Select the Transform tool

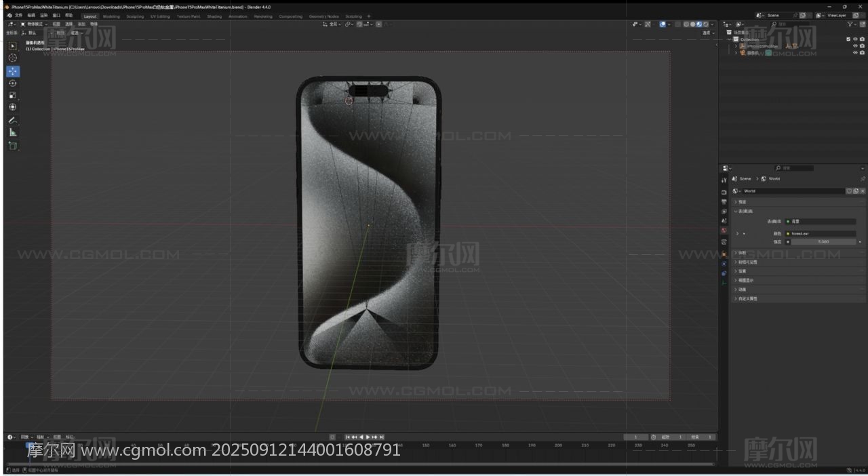12,107
